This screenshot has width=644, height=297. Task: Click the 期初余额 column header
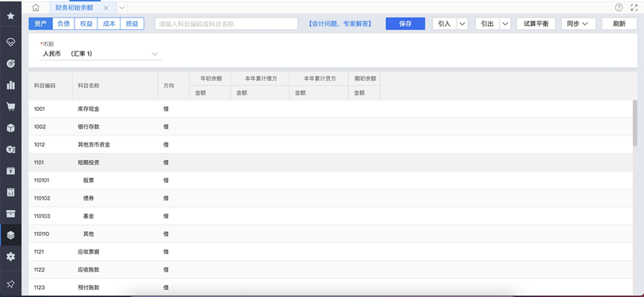365,78
